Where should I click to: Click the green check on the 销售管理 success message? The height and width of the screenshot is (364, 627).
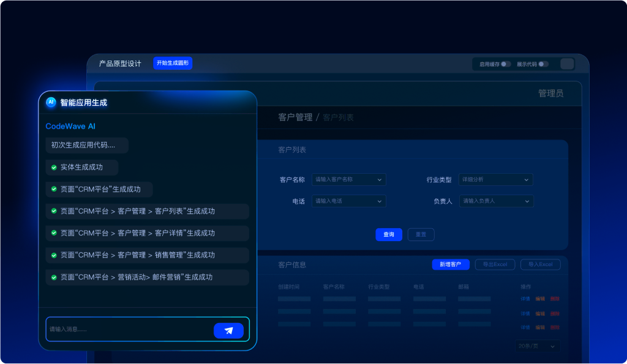54,255
